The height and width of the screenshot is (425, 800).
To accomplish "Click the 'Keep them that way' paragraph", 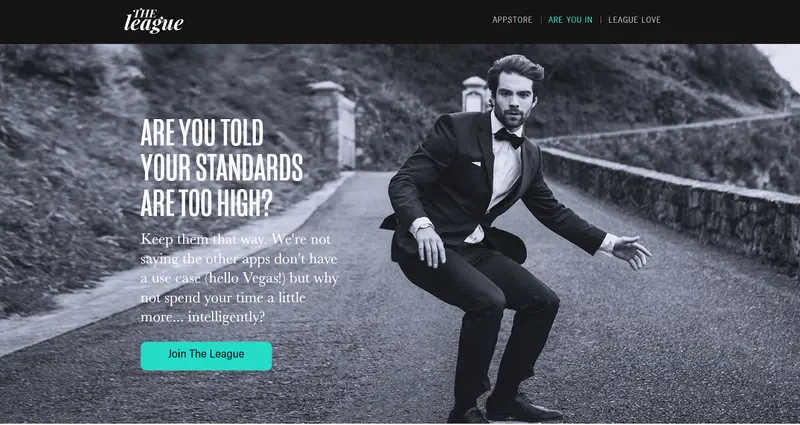I will 239,278.
